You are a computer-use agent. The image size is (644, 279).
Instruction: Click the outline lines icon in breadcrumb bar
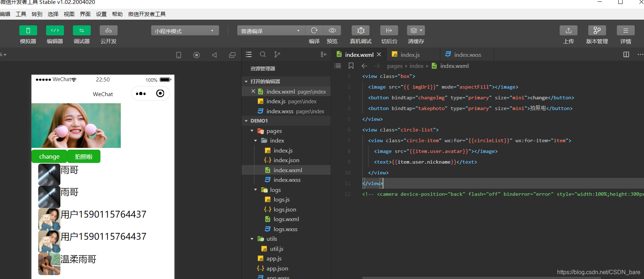[x=338, y=66]
